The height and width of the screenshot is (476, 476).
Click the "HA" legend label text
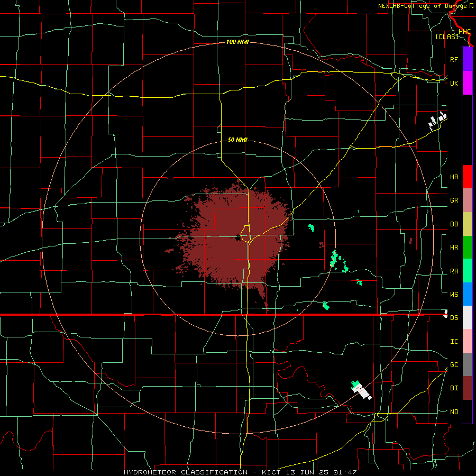[x=454, y=177]
